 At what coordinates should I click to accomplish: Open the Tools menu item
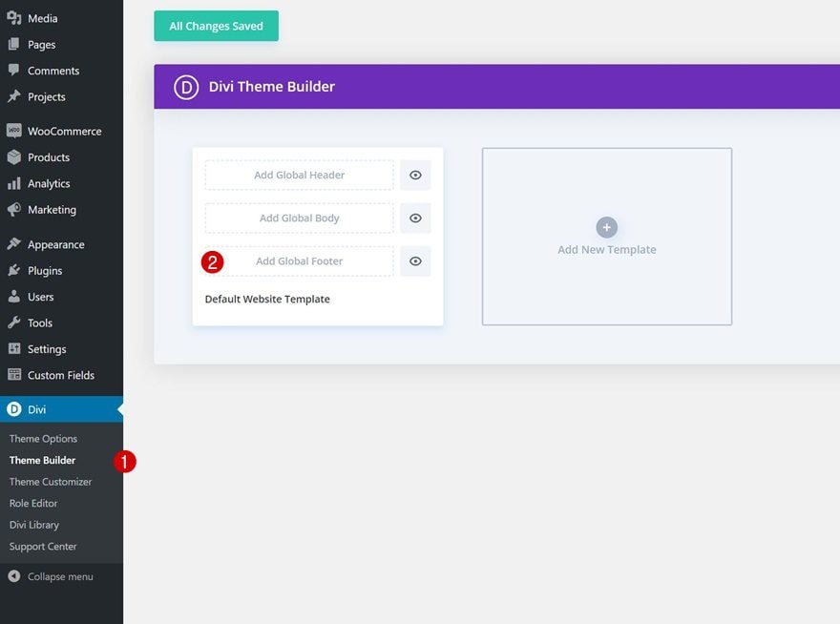pos(62,323)
